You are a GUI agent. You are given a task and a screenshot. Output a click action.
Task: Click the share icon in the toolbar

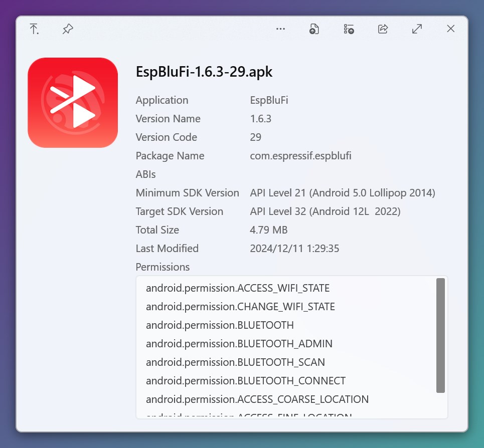click(383, 29)
